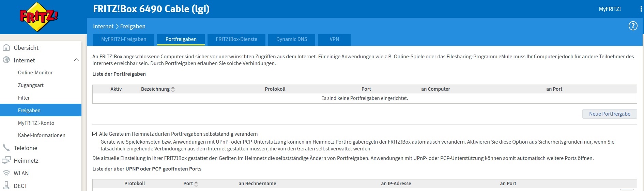Click 'Es sind keine Portfreigaben eingerichtet.' text

click(365, 98)
